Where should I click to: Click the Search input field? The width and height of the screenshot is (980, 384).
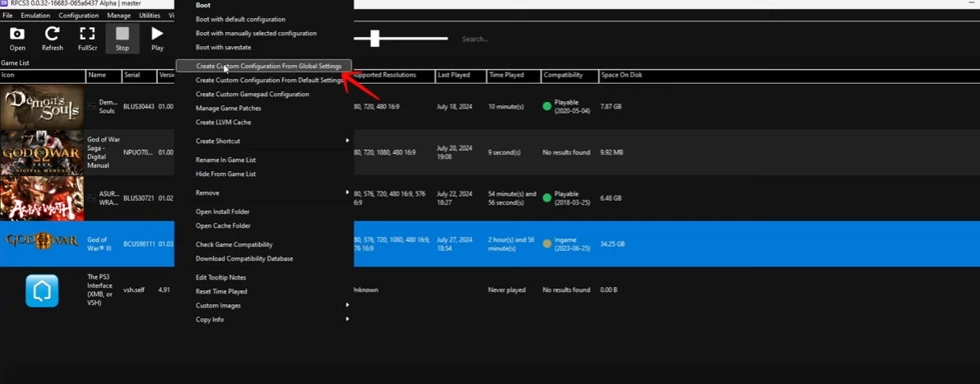510,39
